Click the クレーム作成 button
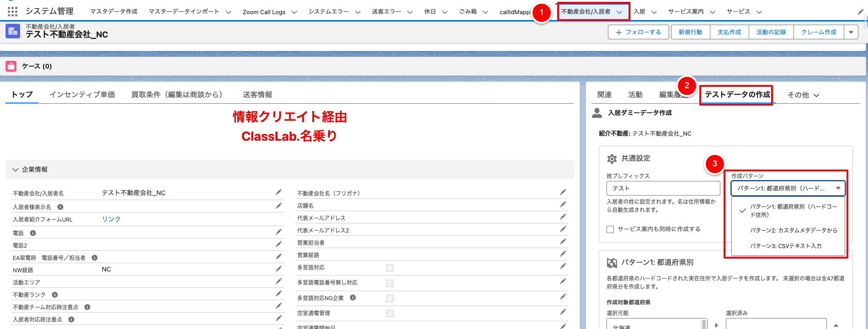This screenshot has height=329, width=868. [x=819, y=32]
